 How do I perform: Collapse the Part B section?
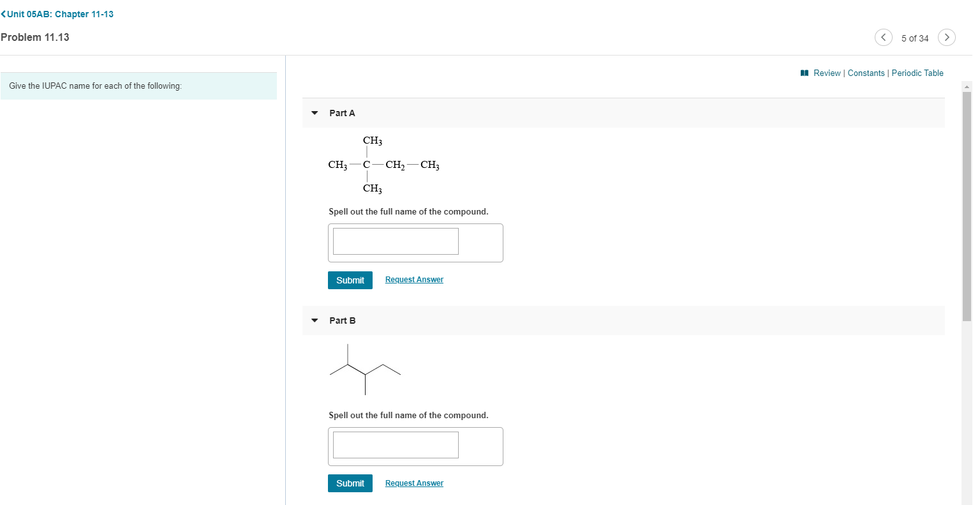(x=314, y=320)
